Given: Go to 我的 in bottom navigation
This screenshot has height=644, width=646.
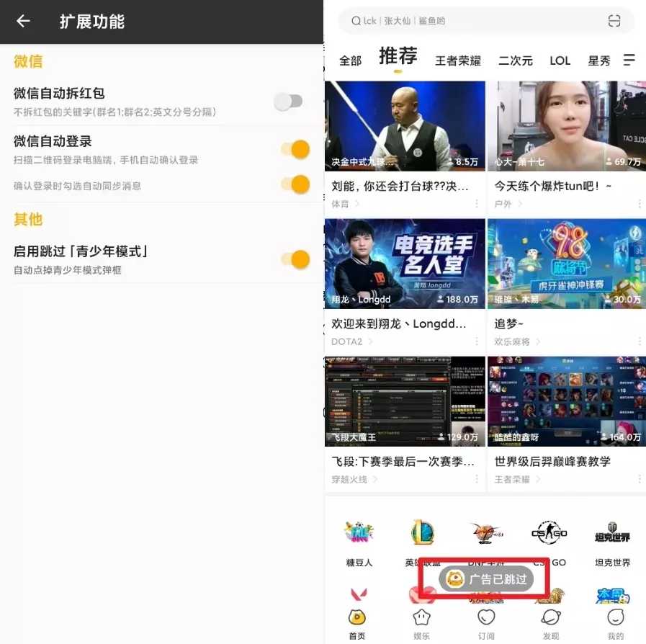Looking at the screenshot, I should [x=616, y=625].
